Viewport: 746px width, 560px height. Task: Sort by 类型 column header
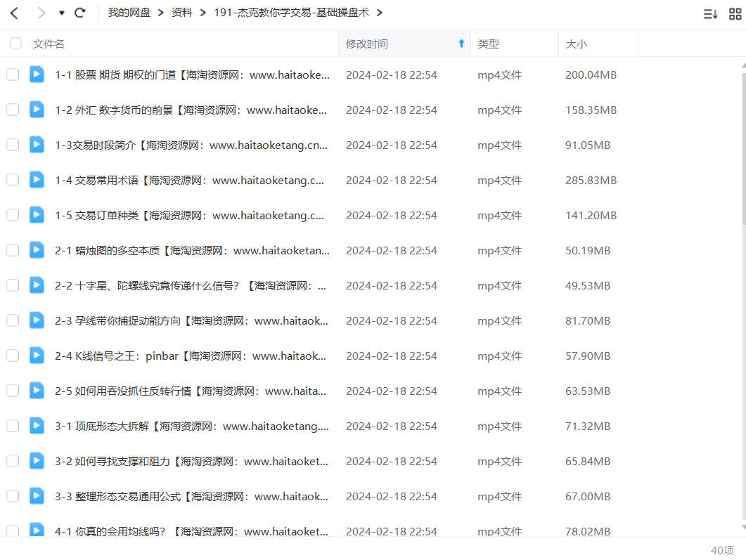[x=488, y=44]
